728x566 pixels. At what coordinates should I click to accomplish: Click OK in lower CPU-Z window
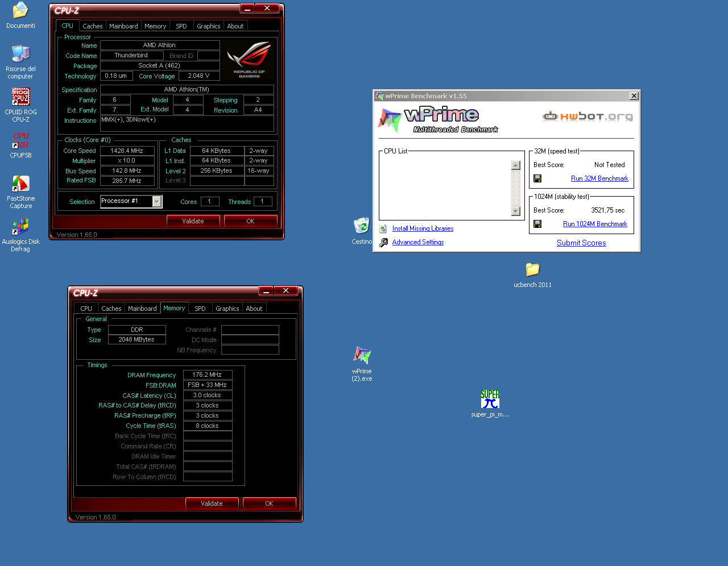pos(269,503)
